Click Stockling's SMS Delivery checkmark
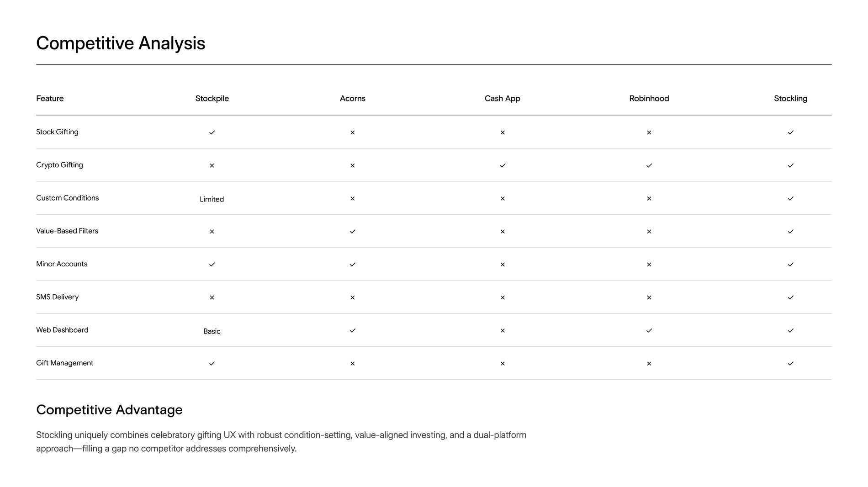 [x=790, y=297]
